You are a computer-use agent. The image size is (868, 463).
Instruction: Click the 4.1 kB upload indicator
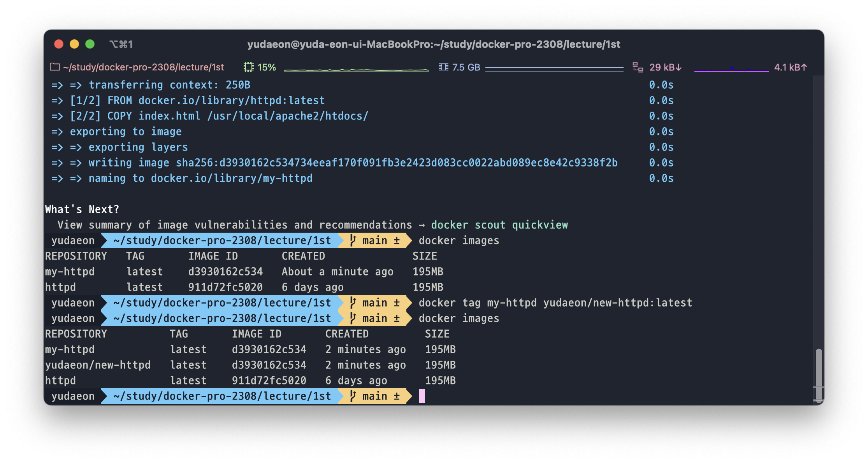[790, 67]
